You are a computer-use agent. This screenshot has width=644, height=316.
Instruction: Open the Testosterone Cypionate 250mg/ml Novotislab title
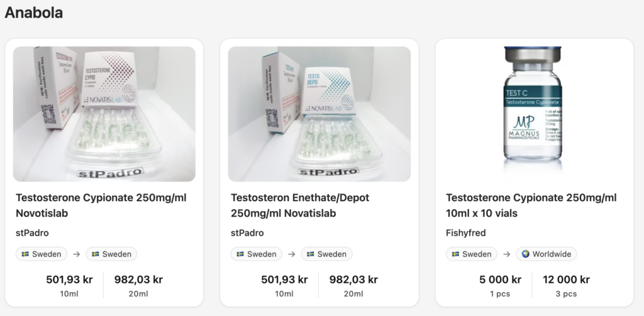[101, 205]
